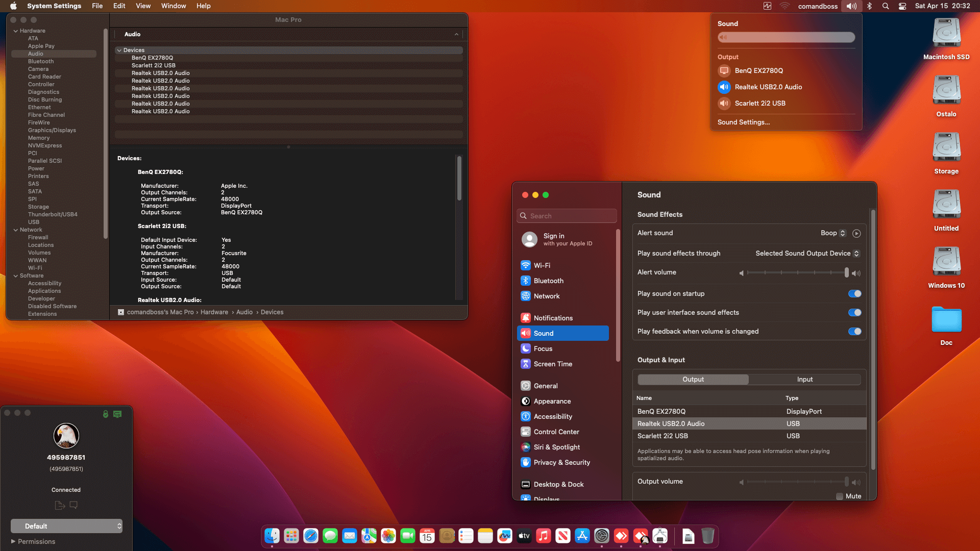This screenshot has height=551, width=980.
Task: Open the Window menu in menu bar
Action: tap(174, 6)
